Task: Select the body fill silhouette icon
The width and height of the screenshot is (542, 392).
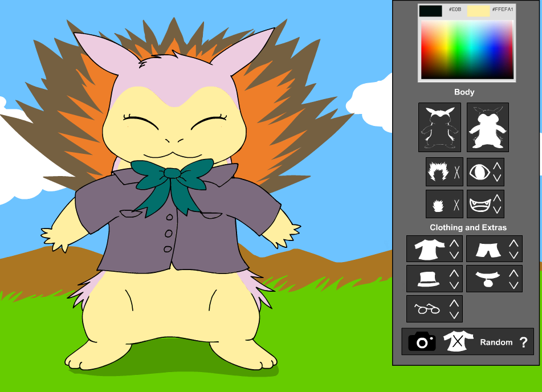Action: [x=487, y=127]
